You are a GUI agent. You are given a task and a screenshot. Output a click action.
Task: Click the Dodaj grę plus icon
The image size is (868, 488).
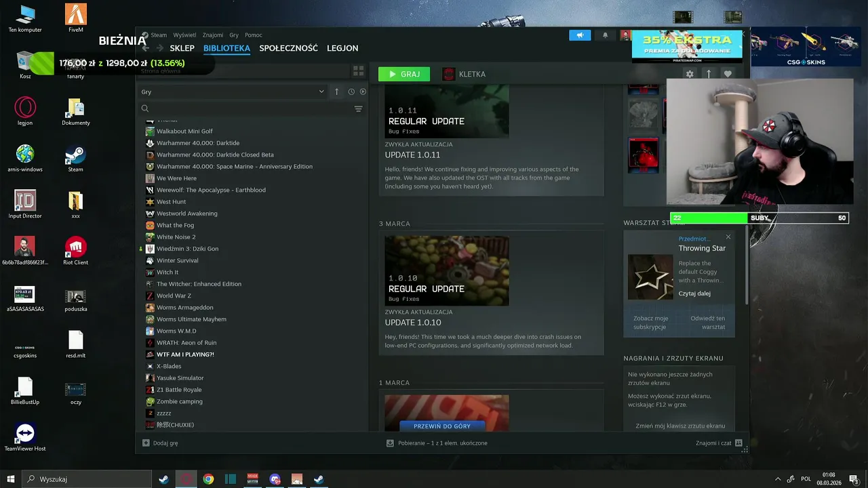[146, 443]
